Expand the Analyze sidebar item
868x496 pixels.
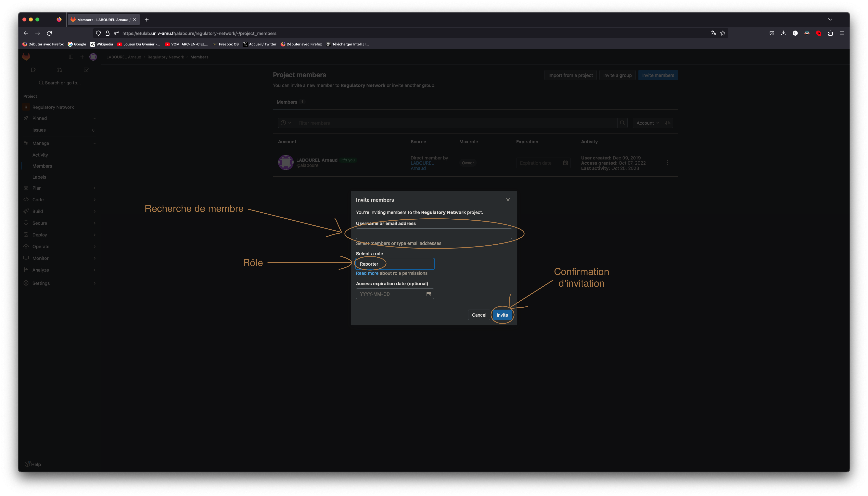(59, 270)
